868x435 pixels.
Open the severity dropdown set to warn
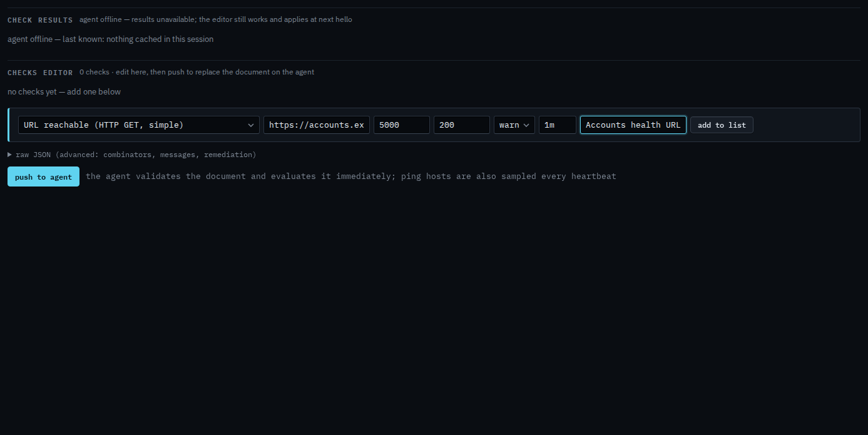coord(514,125)
